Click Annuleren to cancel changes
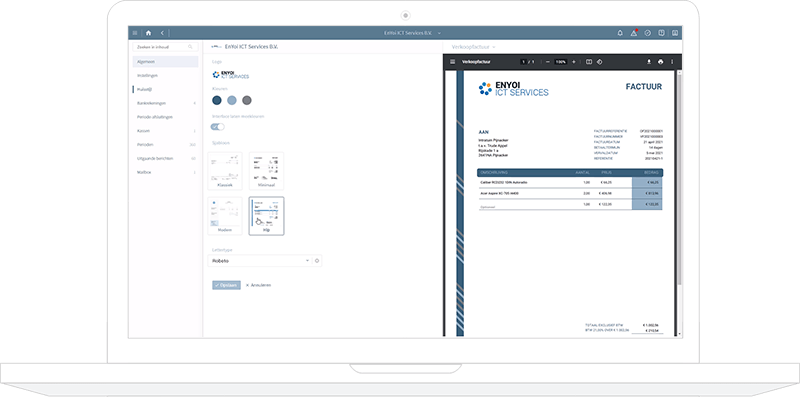800x397 pixels. 258,285
